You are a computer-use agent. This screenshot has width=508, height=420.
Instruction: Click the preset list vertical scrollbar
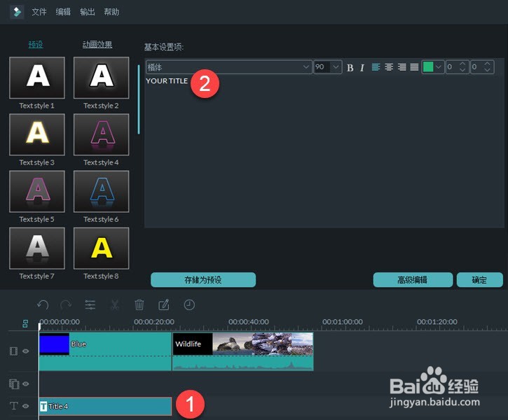139,99
